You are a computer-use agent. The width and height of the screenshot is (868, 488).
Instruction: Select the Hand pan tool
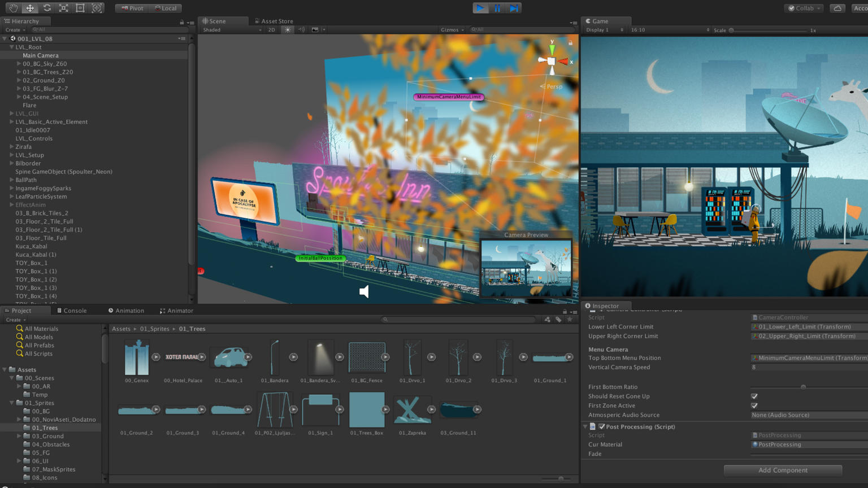click(x=12, y=8)
